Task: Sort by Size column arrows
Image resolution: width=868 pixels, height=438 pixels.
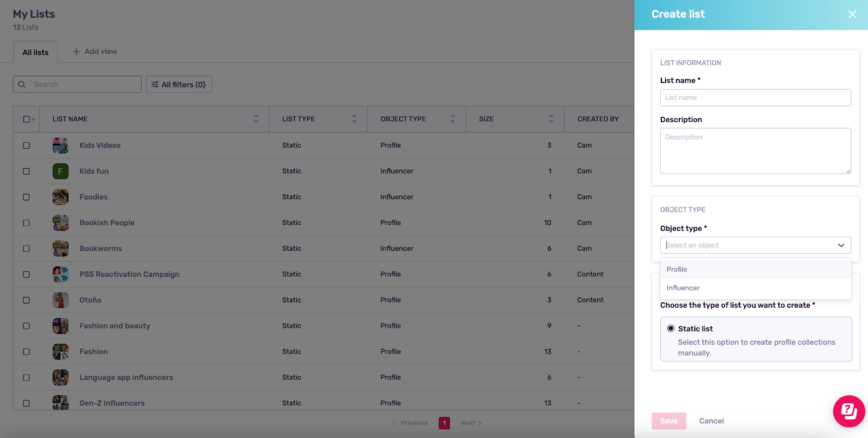Action: click(x=551, y=119)
